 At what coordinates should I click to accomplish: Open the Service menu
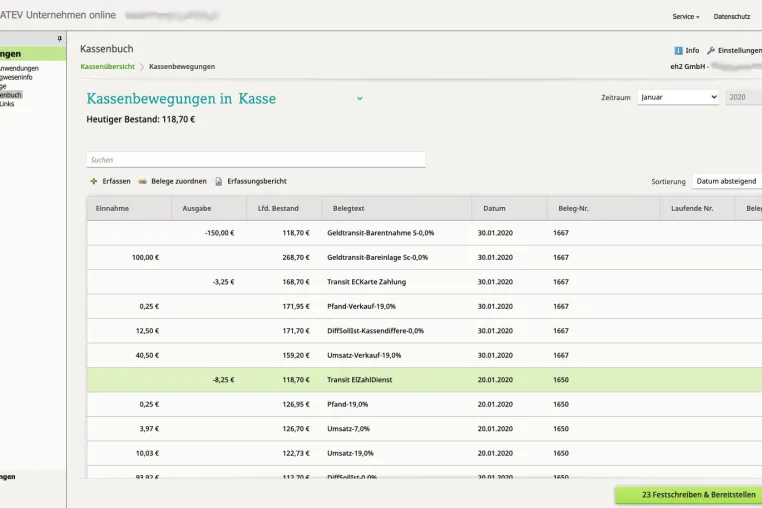[686, 17]
